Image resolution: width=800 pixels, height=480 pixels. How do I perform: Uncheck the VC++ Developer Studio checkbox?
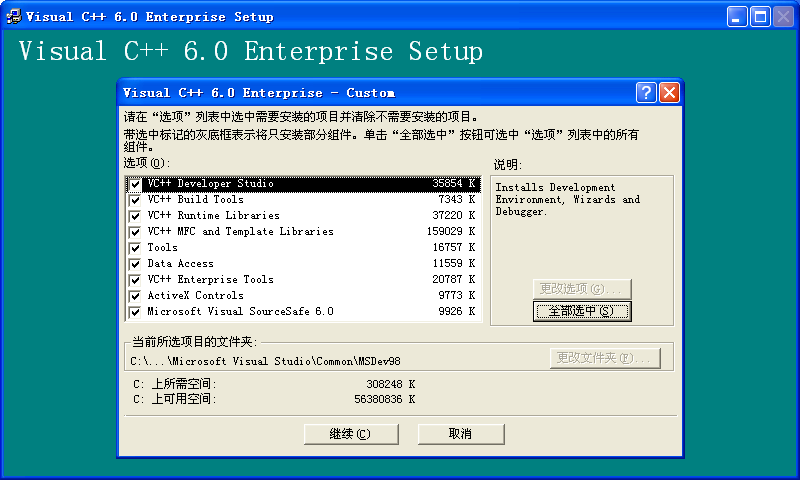[x=135, y=184]
